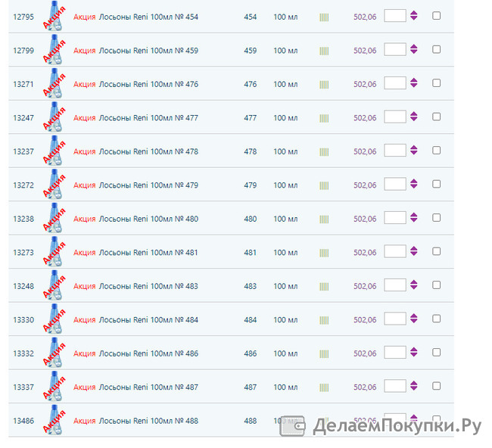
Task: Click stock level bars icon for № 459
Action: [x=324, y=51]
